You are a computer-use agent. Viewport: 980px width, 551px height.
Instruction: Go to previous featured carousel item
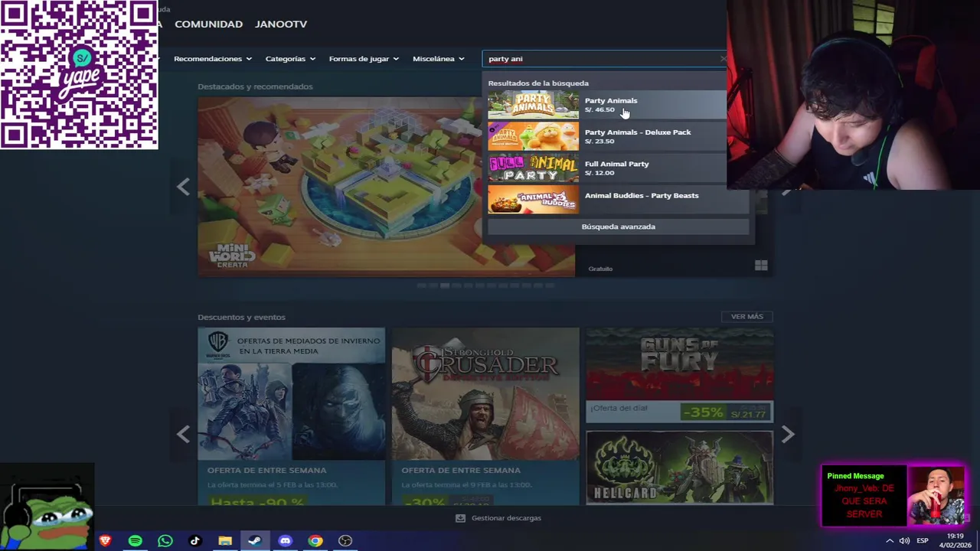183,187
